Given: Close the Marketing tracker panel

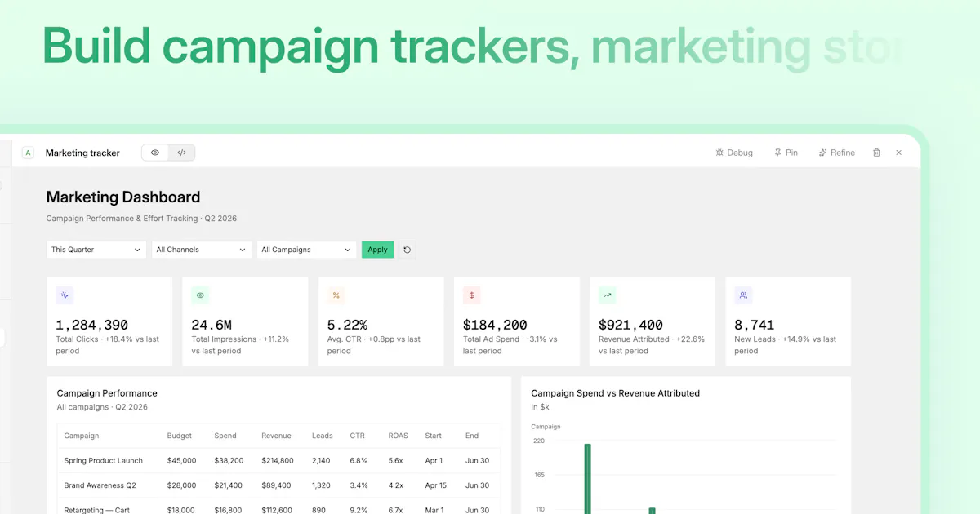Looking at the screenshot, I should [898, 153].
